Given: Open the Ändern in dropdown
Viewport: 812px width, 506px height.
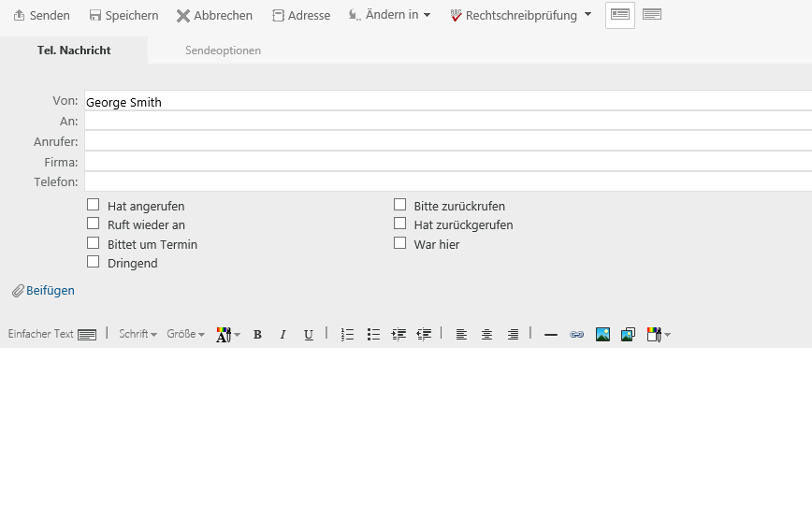Looking at the screenshot, I should [x=389, y=15].
